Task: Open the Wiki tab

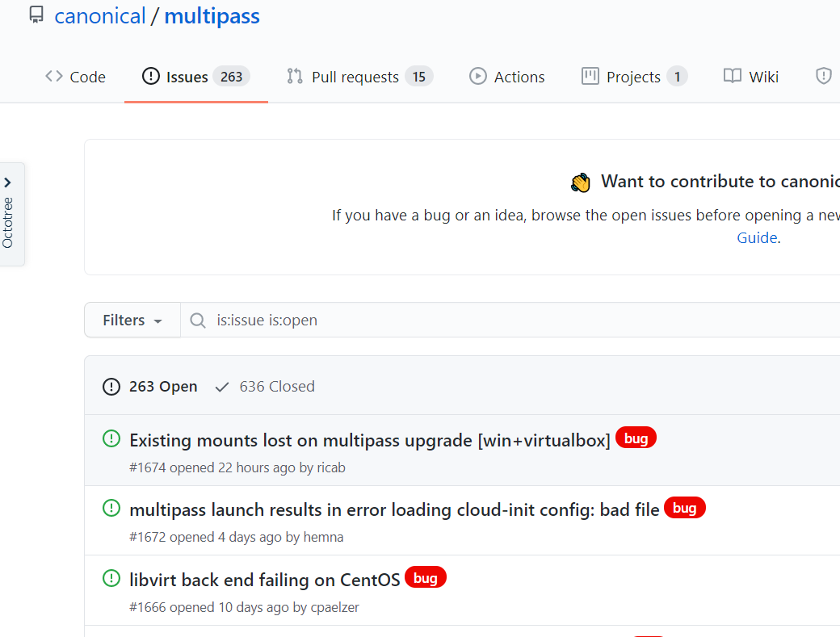Action: coord(750,77)
